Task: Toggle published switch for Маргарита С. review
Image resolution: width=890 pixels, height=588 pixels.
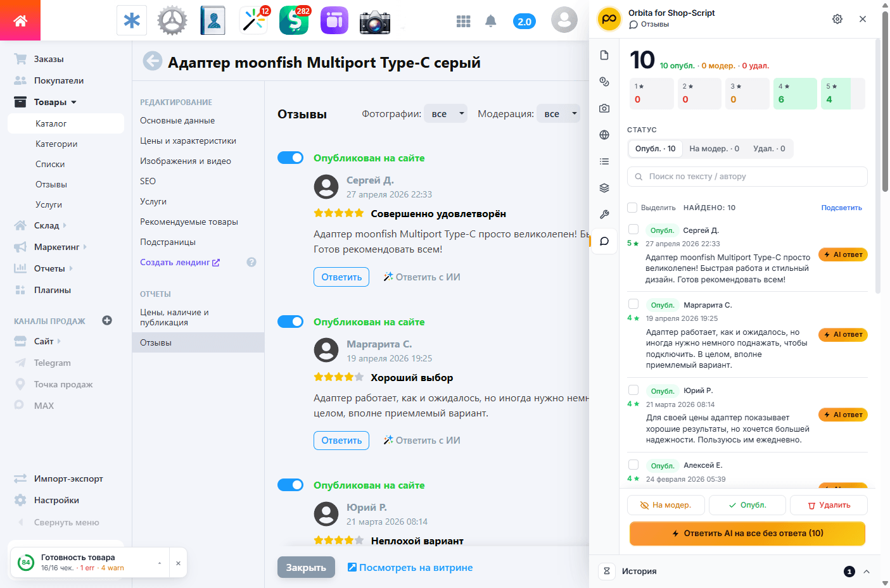Action: [291, 322]
